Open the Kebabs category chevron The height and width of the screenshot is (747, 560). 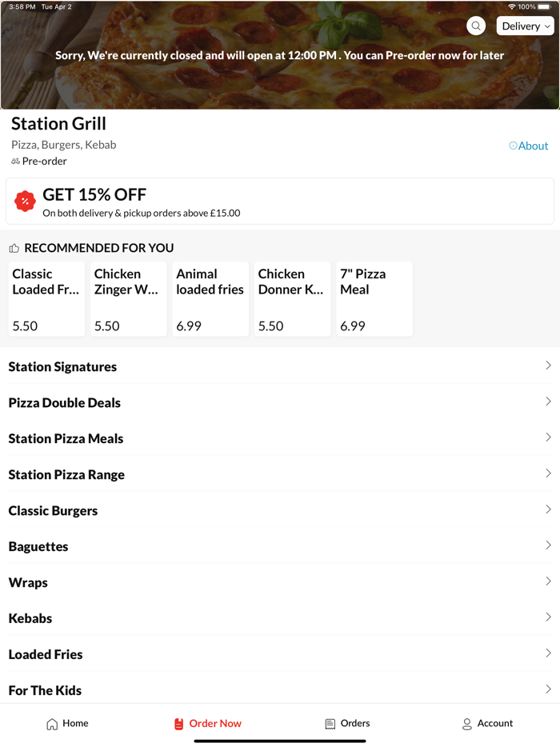[549, 617]
